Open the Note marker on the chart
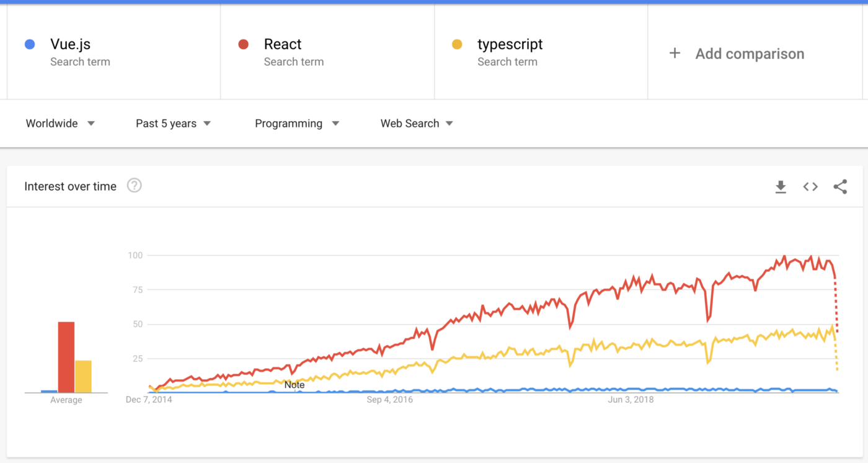 [x=294, y=385]
